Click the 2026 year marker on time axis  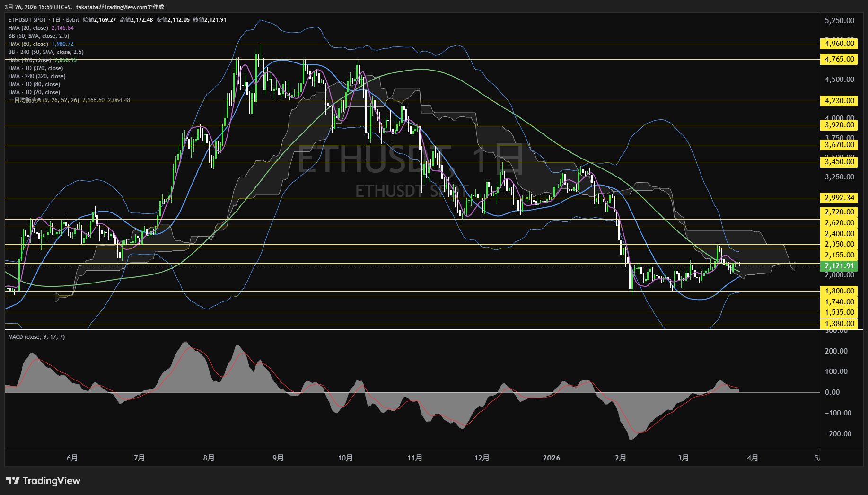[551, 458]
